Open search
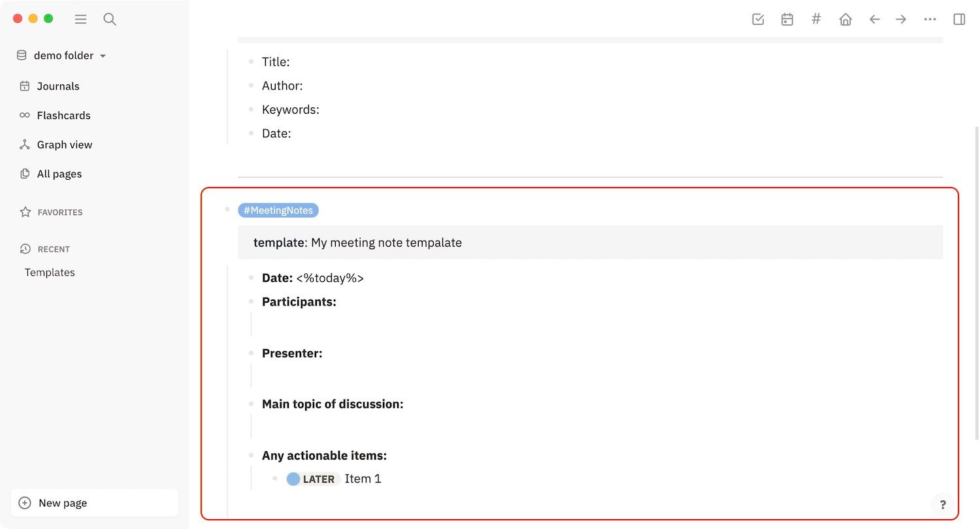Screen dimensions: 980x529 point(109,19)
